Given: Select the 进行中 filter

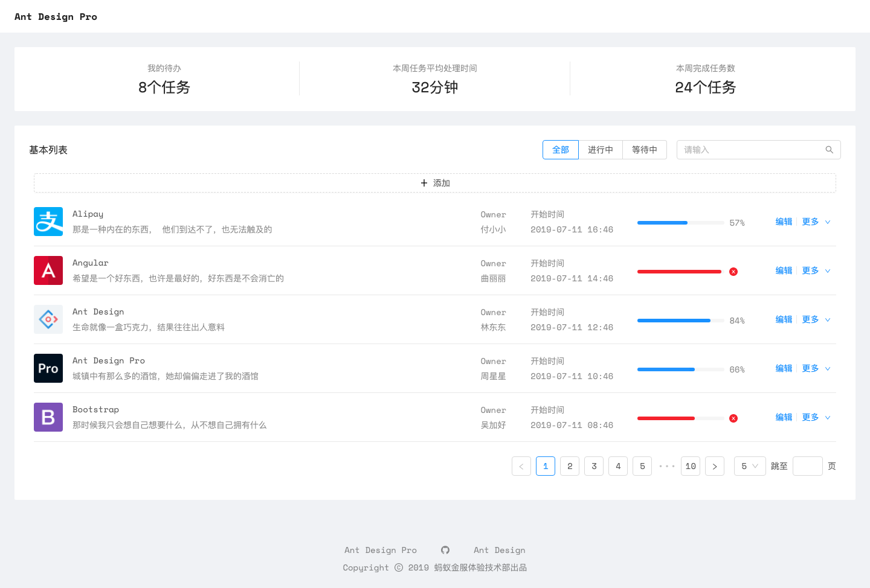Looking at the screenshot, I should click(x=601, y=150).
